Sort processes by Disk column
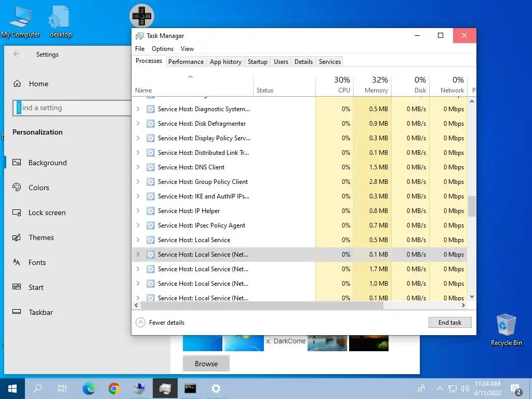The image size is (532, 399). click(410, 85)
